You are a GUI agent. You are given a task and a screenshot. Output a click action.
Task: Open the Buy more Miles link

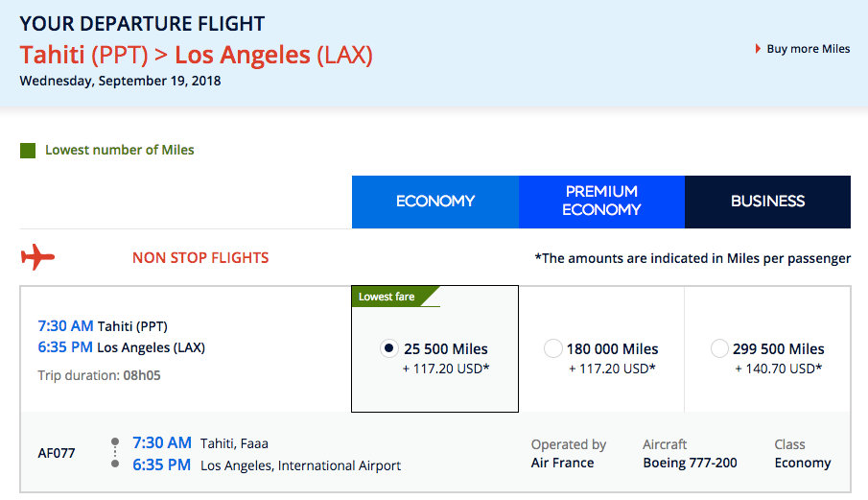tap(808, 49)
